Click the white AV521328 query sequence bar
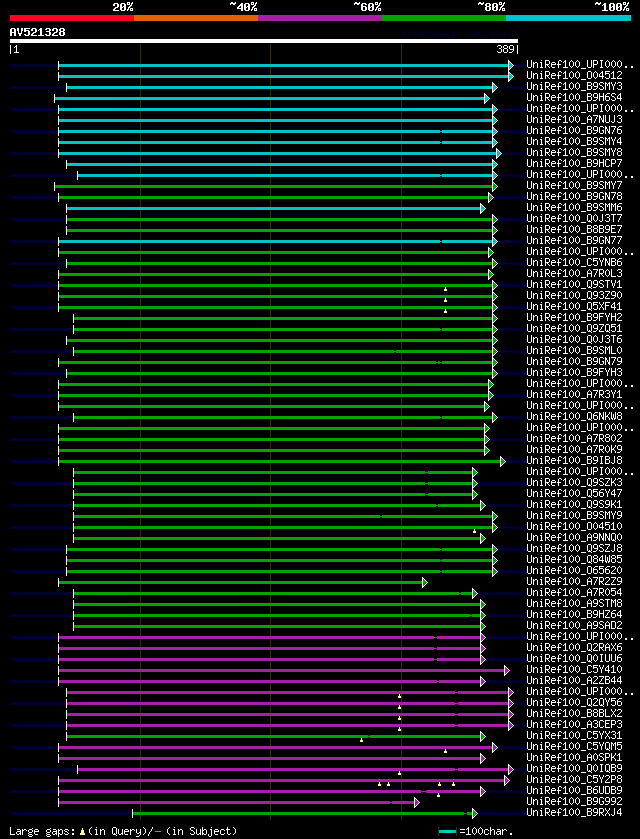The width and height of the screenshot is (640, 839). click(264, 41)
